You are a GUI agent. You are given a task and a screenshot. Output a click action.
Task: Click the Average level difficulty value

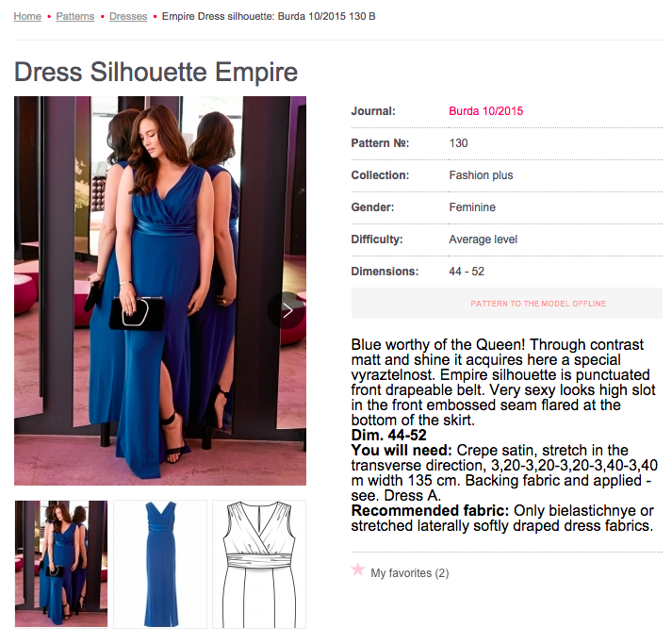click(483, 239)
